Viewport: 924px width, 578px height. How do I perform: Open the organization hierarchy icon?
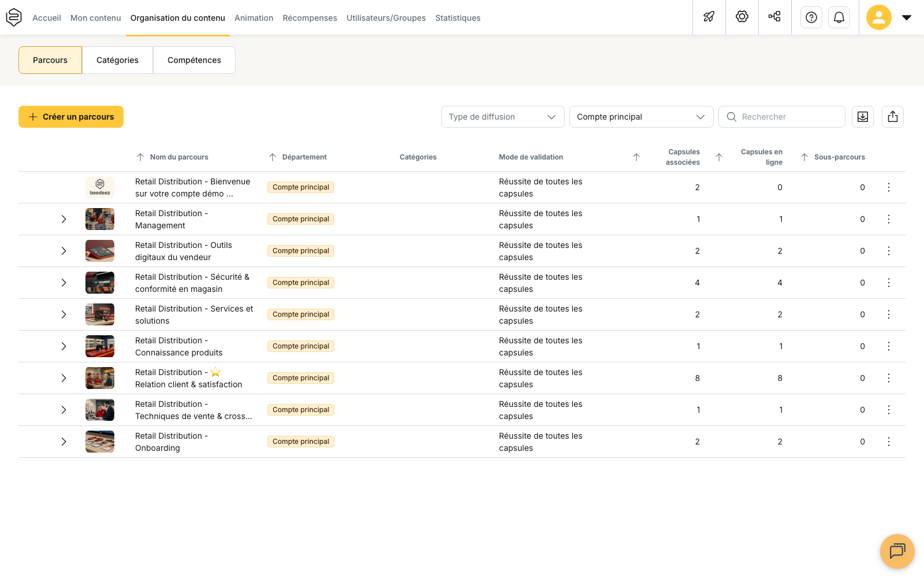pos(774,17)
